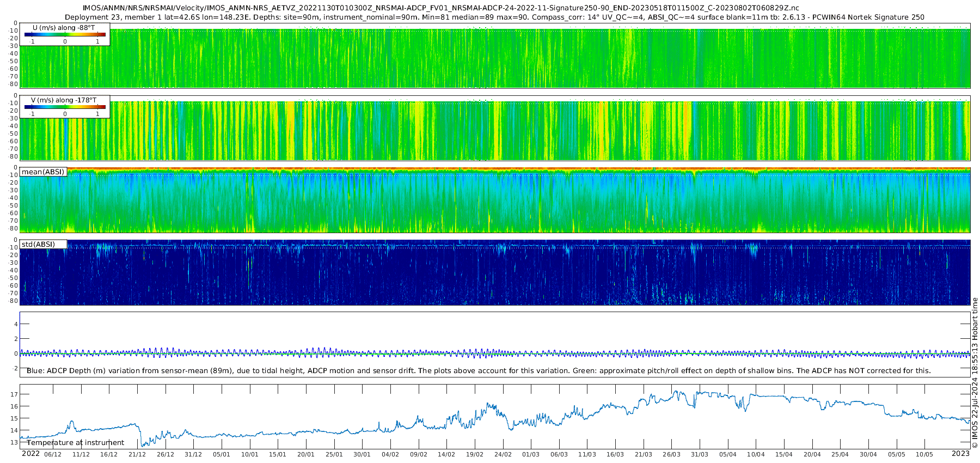
Task: Pick the 01/03 date tick on time axis
Action: point(531,454)
